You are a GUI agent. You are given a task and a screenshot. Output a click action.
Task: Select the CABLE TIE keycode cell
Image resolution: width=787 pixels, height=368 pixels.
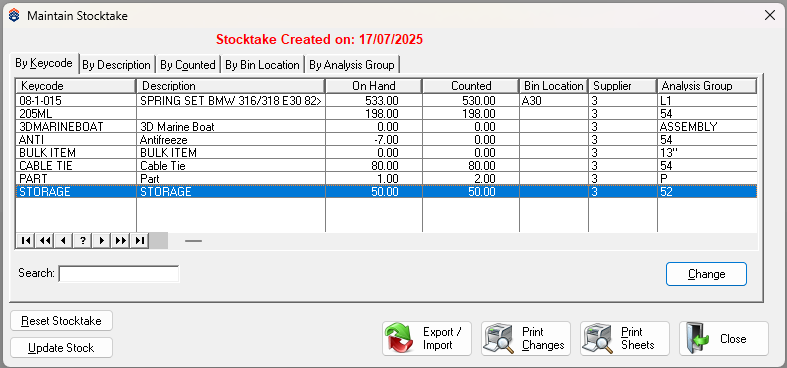tap(76, 166)
